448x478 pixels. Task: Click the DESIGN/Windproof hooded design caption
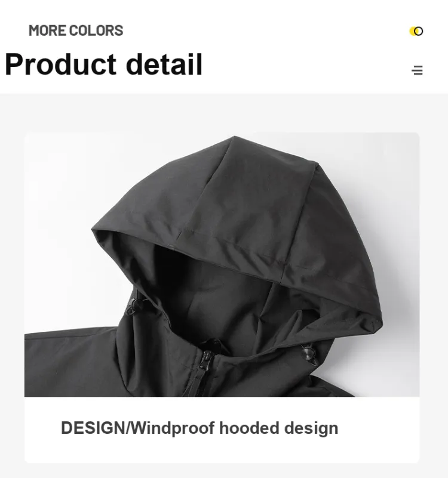(200, 428)
